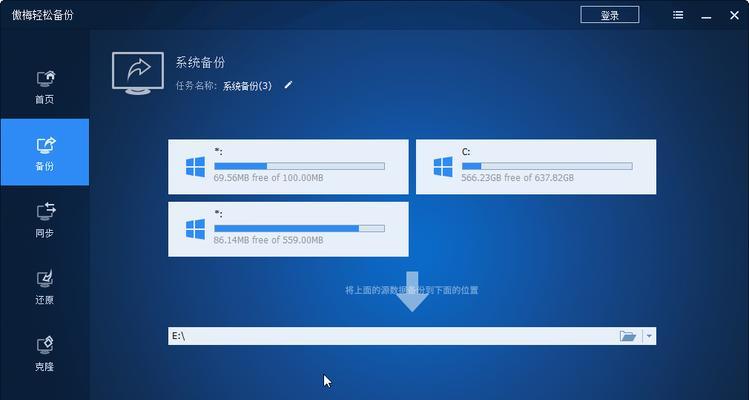Click Windows logo on the 559.00MB partition
Screen dimensions: 749x400
click(x=195, y=229)
